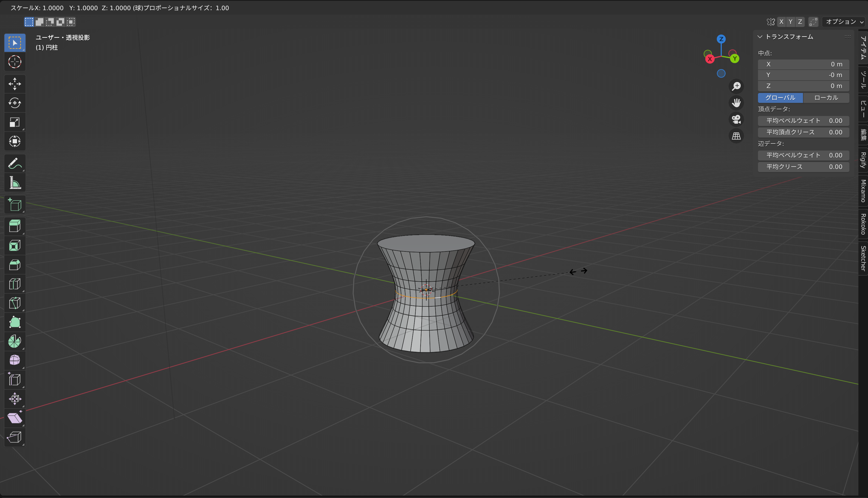Choose the Annotate pencil tool
This screenshot has width=868, height=498.
15,163
